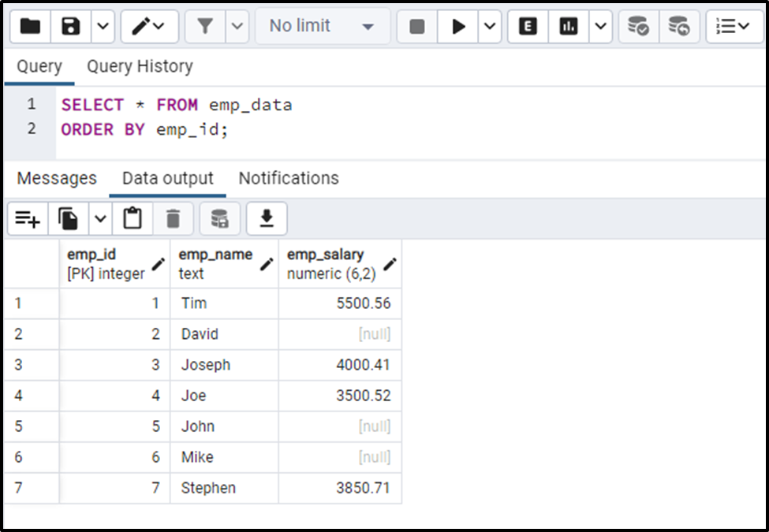The image size is (769, 532).
Task: Click the Explain Analyze chart icon
Action: point(569,26)
